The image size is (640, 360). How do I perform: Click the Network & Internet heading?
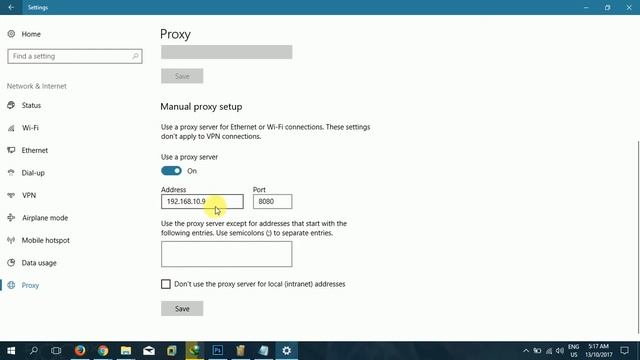point(37,86)
